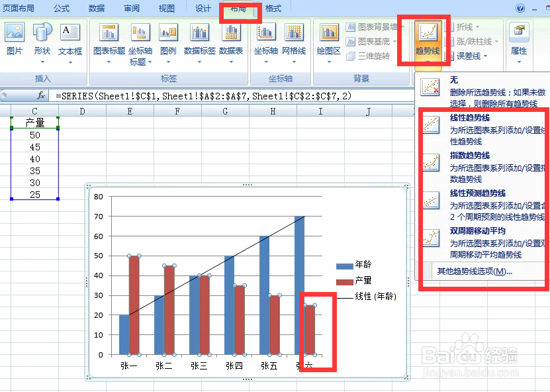550x392 pixels.
Task: Click the fx insert function icon
Action: 41,95
